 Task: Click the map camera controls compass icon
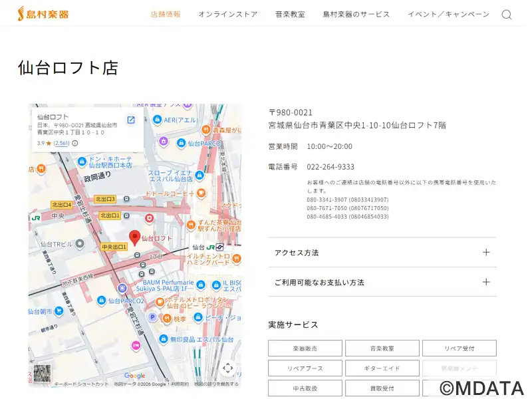click(x=227, y=368)
